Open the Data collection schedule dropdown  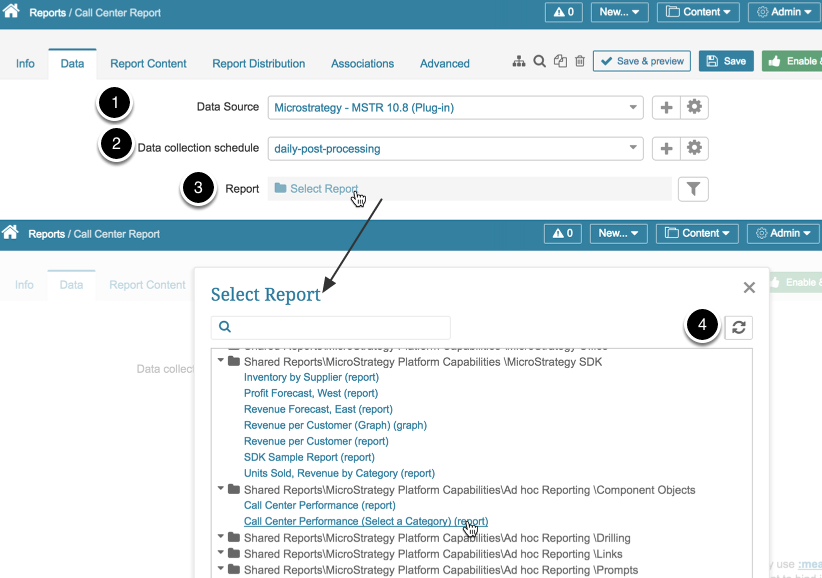click(x=456, y=148)
